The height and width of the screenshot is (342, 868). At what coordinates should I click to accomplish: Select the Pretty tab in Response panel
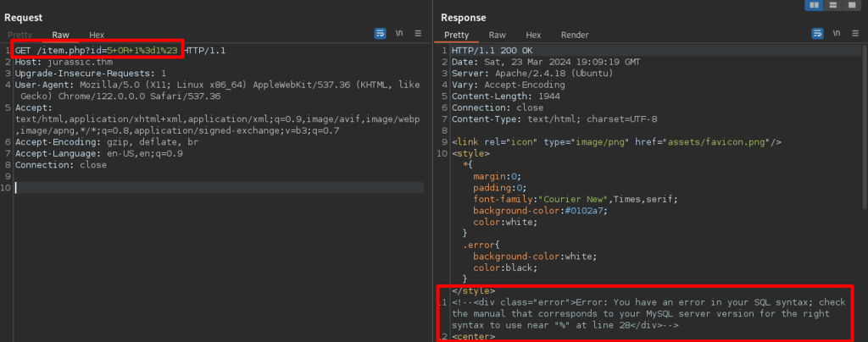[456, 35]
